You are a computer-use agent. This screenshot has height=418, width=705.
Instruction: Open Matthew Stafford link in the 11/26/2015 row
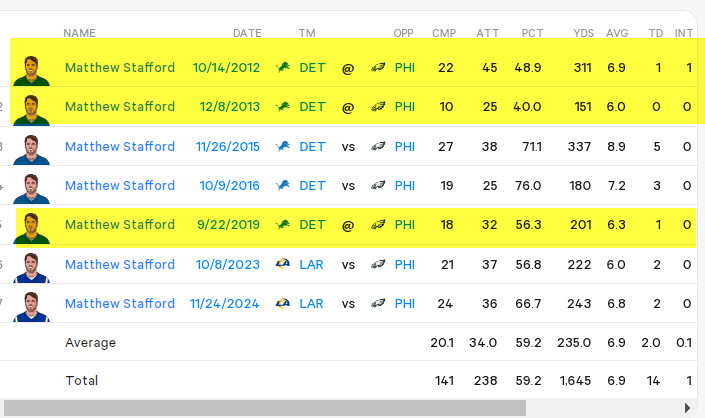click(120, 147)
